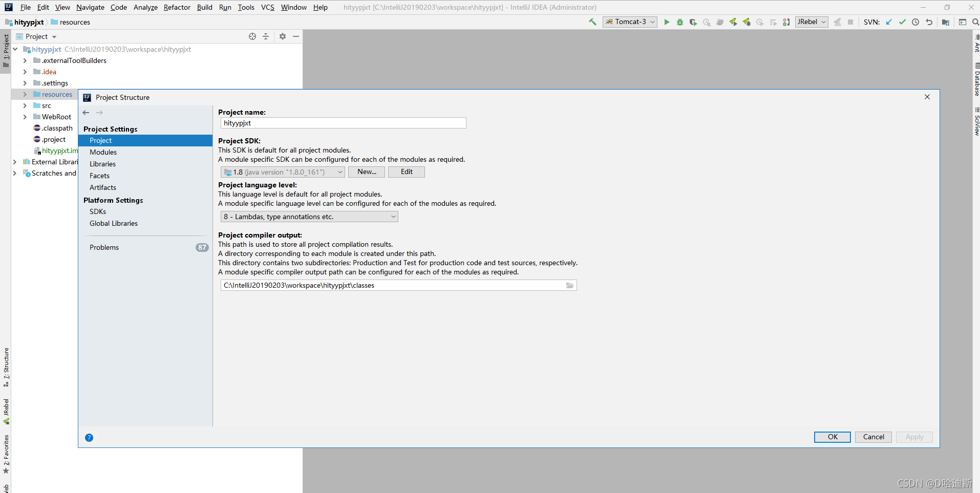Click the Edit SDK button
980x493 pixels.
tap(407, 172)
